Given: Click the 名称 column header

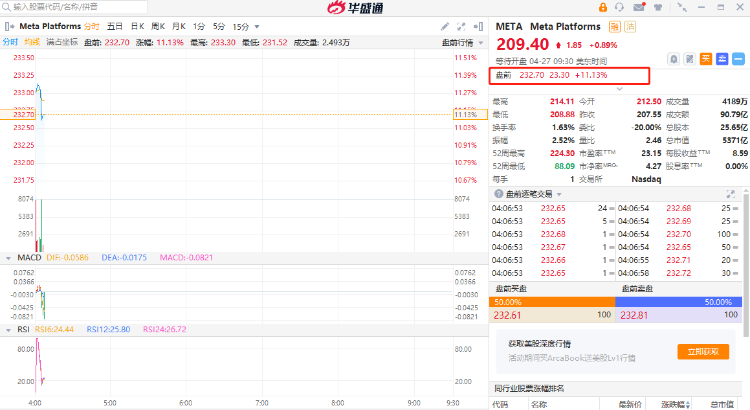Looking at the screenshot, I should pos(539,405).
